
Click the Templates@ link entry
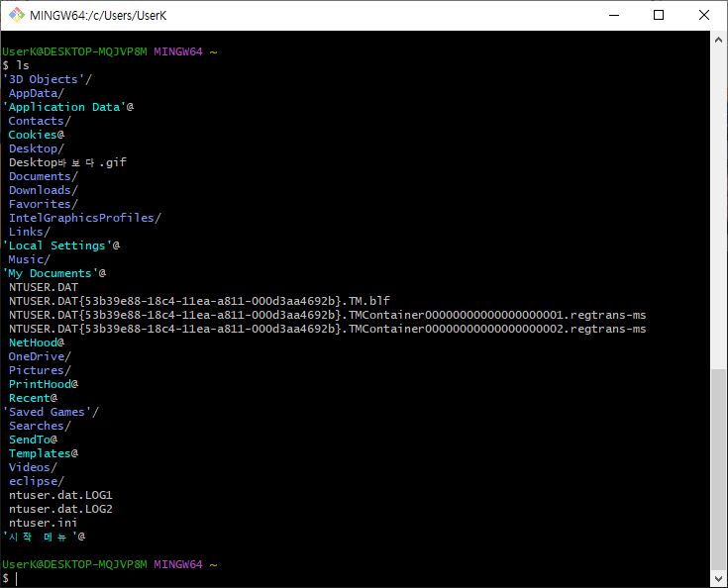(x=44, y=453)
